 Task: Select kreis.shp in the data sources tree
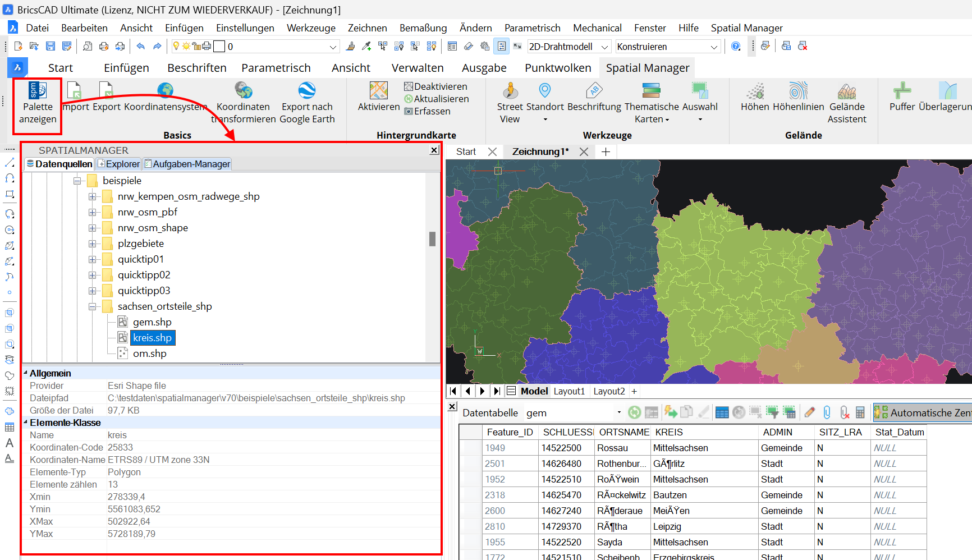click(x=152, y=337)
